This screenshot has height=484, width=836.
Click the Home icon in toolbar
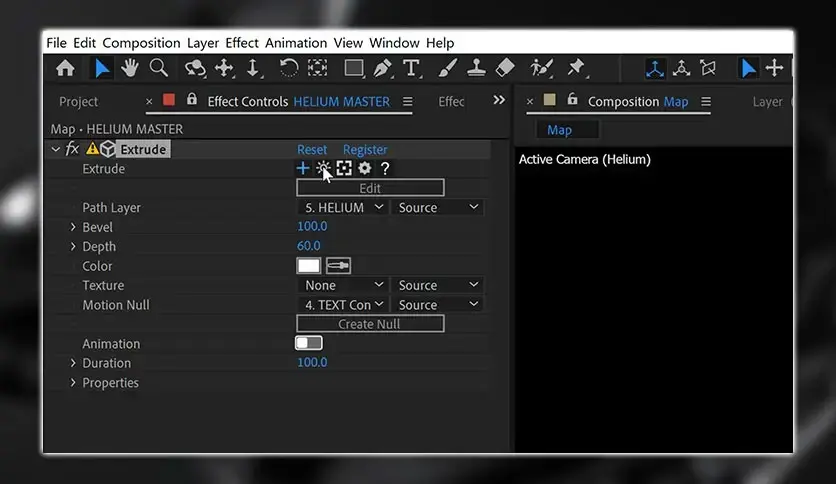pyautogui.click(x=66, y=68)
